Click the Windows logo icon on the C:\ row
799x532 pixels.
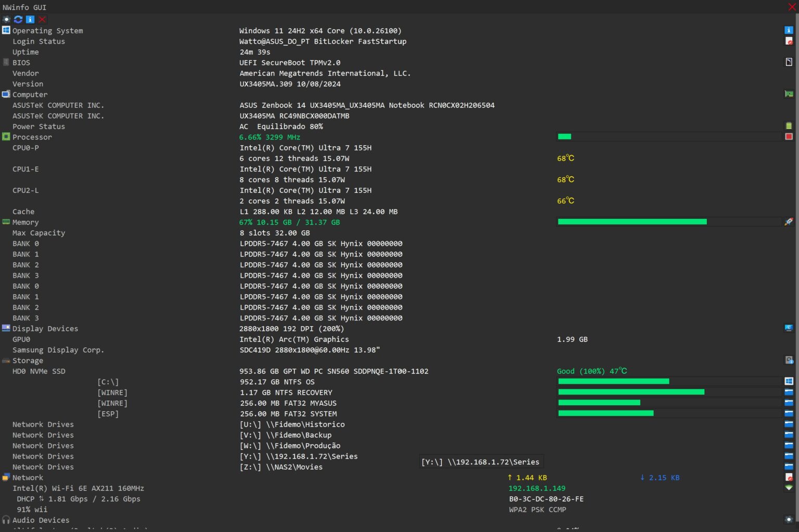789,382
